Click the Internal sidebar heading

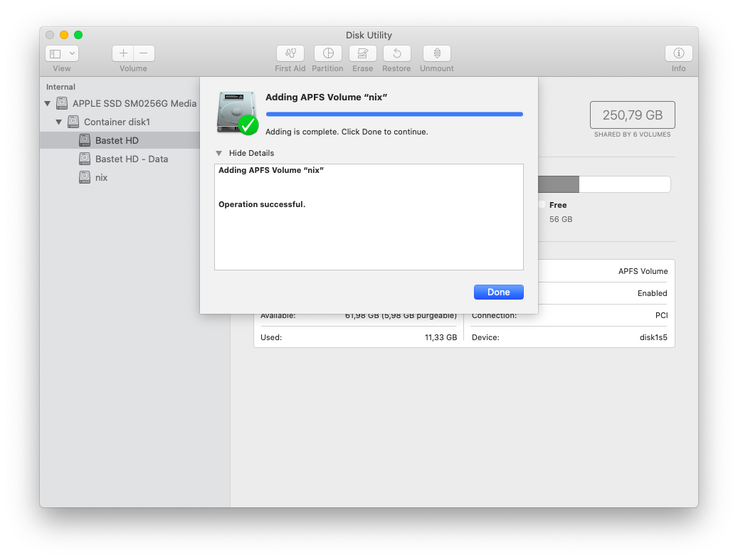click(60, 87)
